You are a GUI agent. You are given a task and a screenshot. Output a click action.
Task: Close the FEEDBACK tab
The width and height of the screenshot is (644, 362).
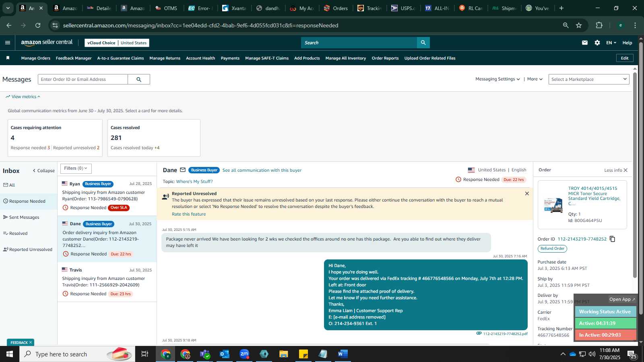pos(30,342)
